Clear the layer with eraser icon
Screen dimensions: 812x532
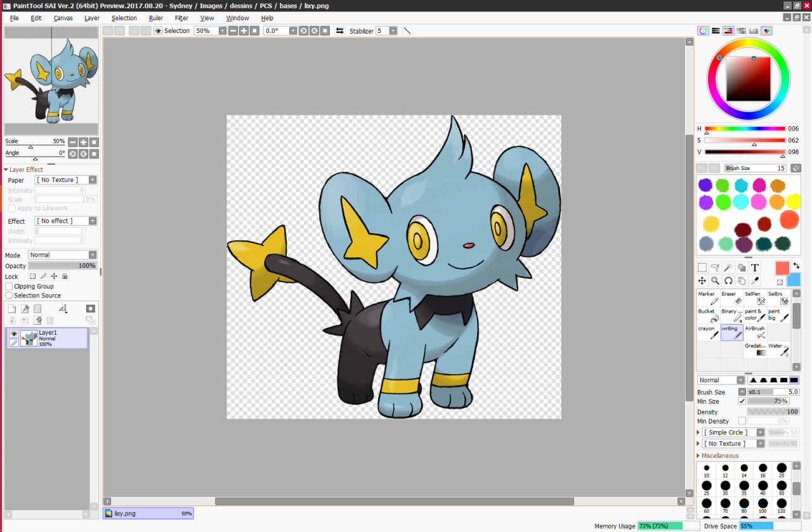tap(37, 320)
